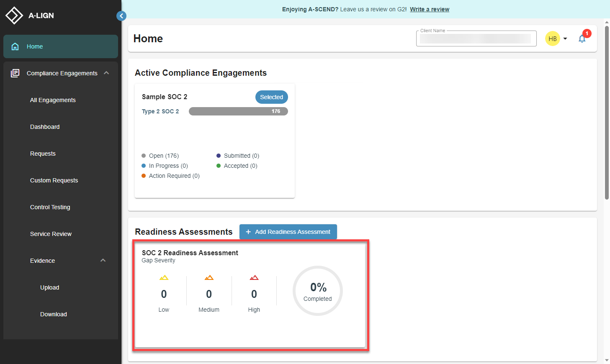Click the yellow Low severity triangle icon
Image resolution: width=610 pixels, height=364 pixels.
164,277
